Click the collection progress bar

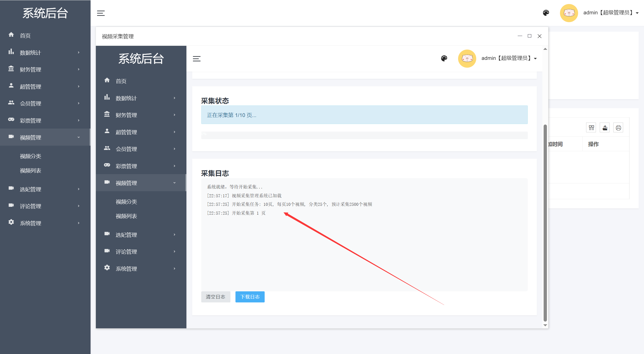tap(364, 135)
